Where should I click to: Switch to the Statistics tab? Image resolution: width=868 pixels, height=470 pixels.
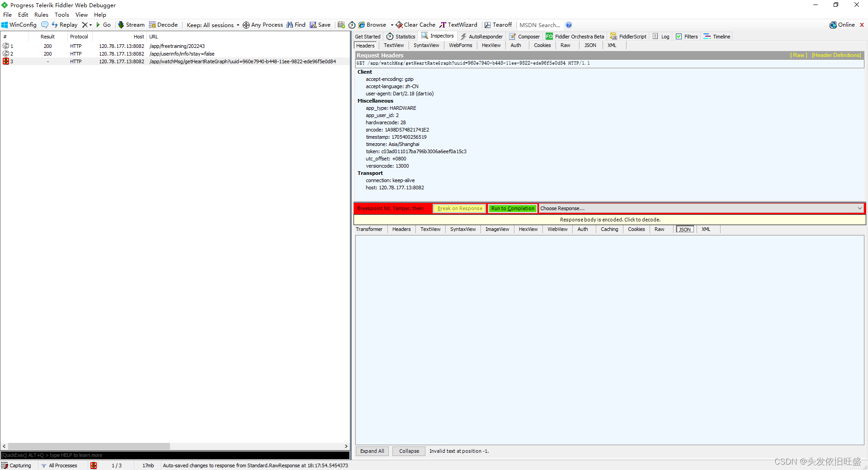tap(401, 36)
